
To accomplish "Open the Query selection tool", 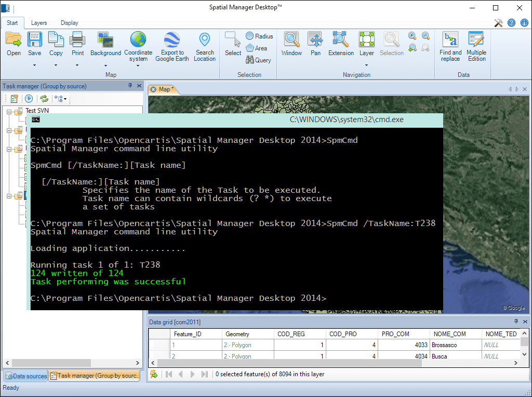I will coord(259,60).
